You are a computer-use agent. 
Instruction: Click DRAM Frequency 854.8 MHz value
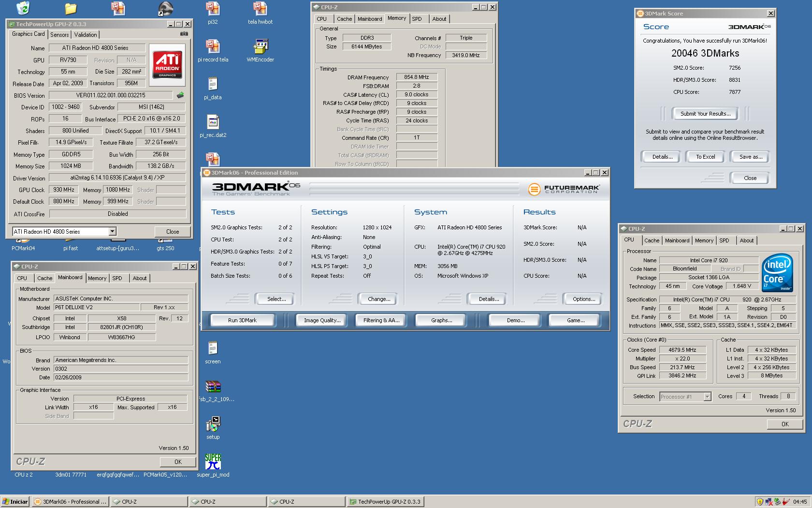pyautogui.click(x=417, y=77)
